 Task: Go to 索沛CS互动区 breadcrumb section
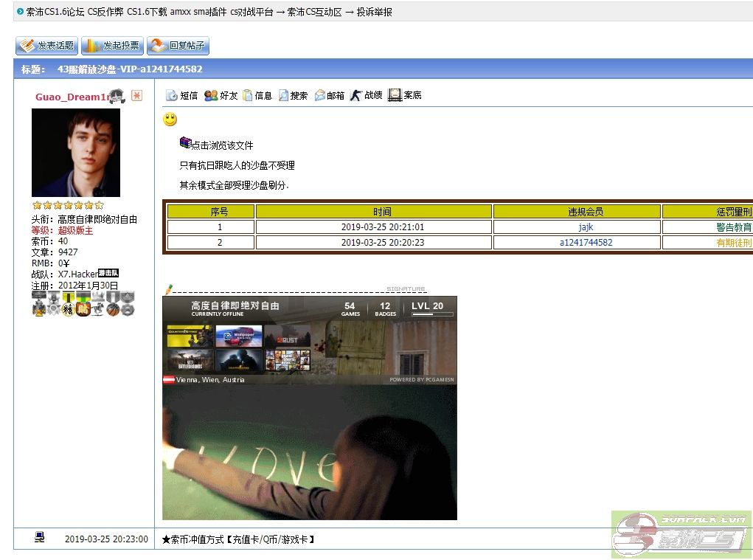click(314, 12)
